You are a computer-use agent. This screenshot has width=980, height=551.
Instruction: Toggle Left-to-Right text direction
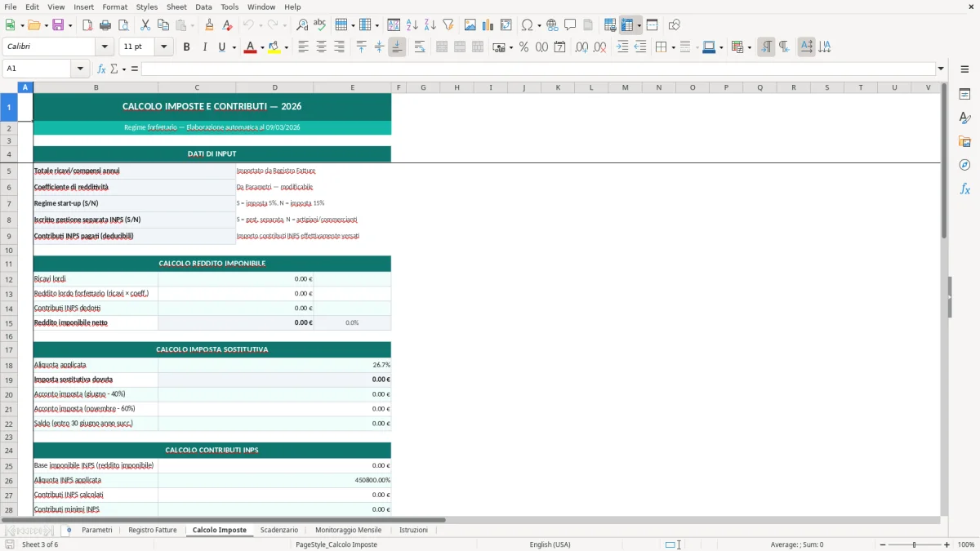tap(766, 47)
